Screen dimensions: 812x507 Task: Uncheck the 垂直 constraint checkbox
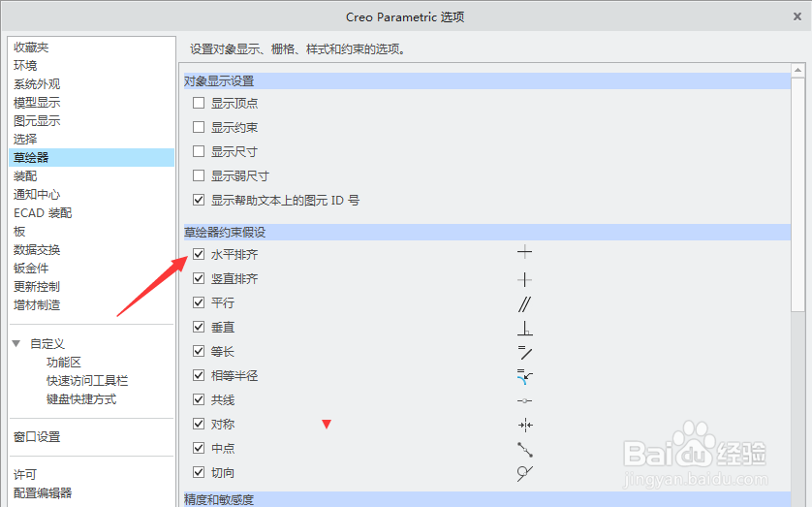(x=199, y=327)
